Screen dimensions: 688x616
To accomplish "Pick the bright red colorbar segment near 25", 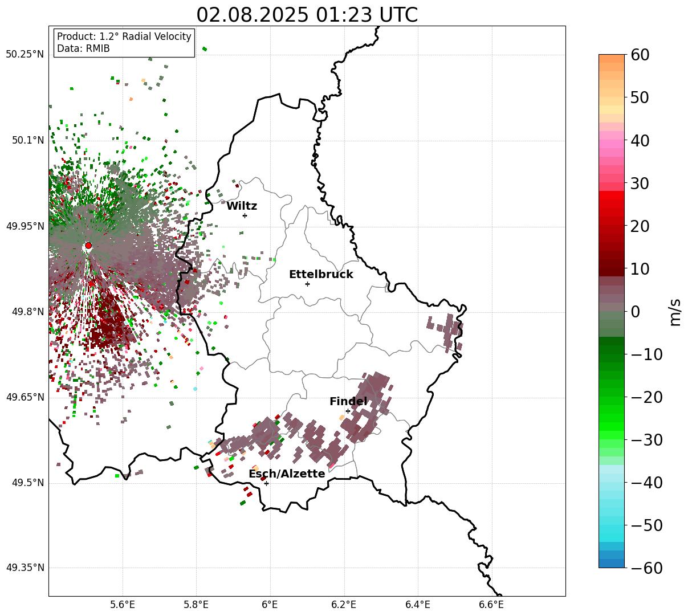I will [x=612, y=204].
